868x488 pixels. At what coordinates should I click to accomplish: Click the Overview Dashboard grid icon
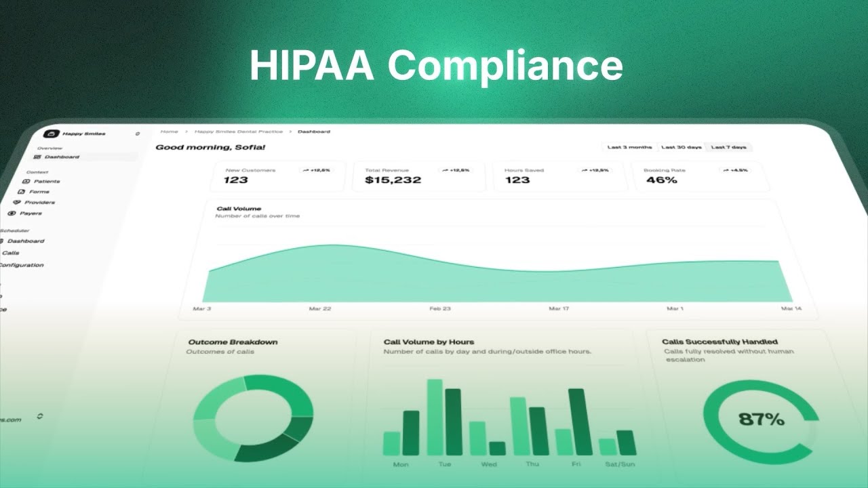click(37, 157)
